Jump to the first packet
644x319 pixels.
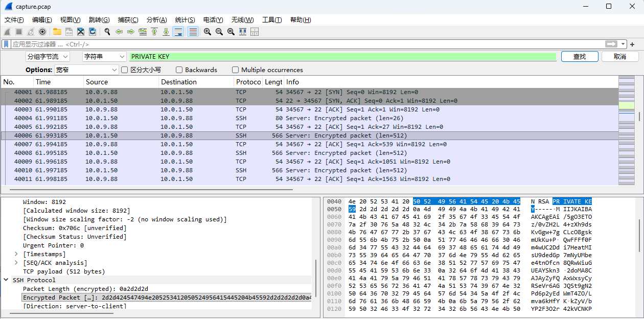click(x=154, y=32)
